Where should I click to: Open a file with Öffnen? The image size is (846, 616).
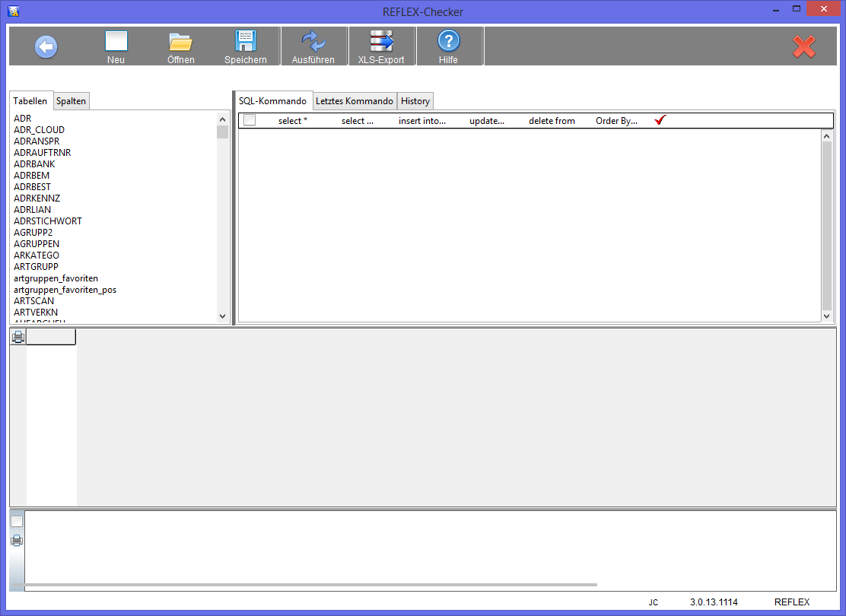tap(181, 47)
